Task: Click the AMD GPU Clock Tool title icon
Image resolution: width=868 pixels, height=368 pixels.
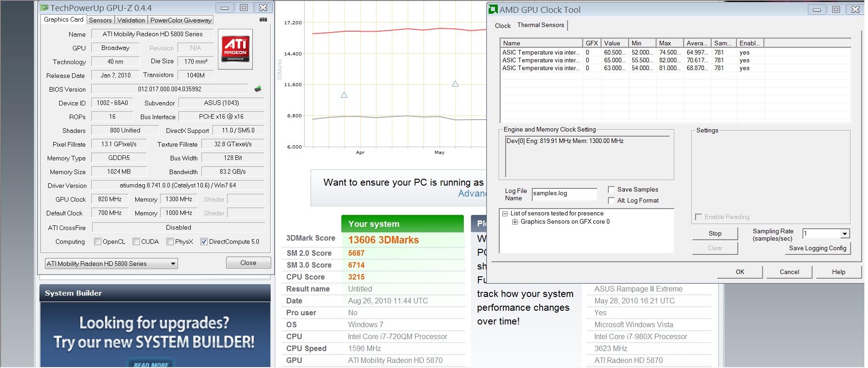Action: pyautogui.click(x=493, y=10)
